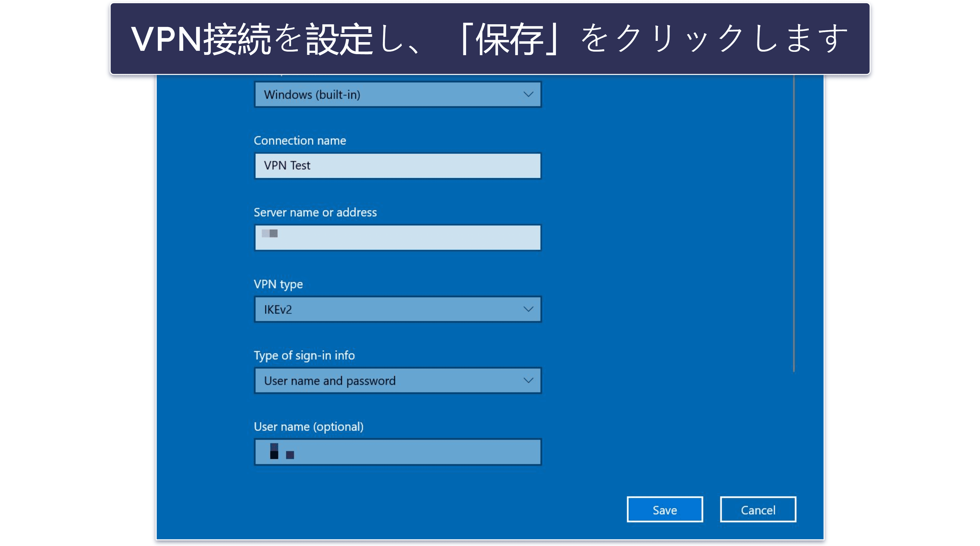Click the Type of sign-in info label
The image size is (980, 546).
(x=304, y=355)
